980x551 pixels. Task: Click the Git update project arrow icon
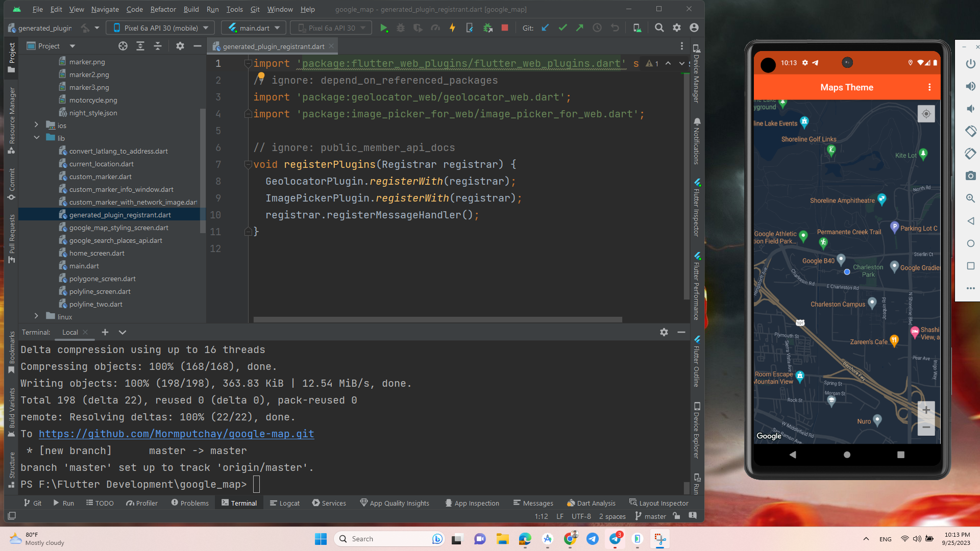pos(545,28)
